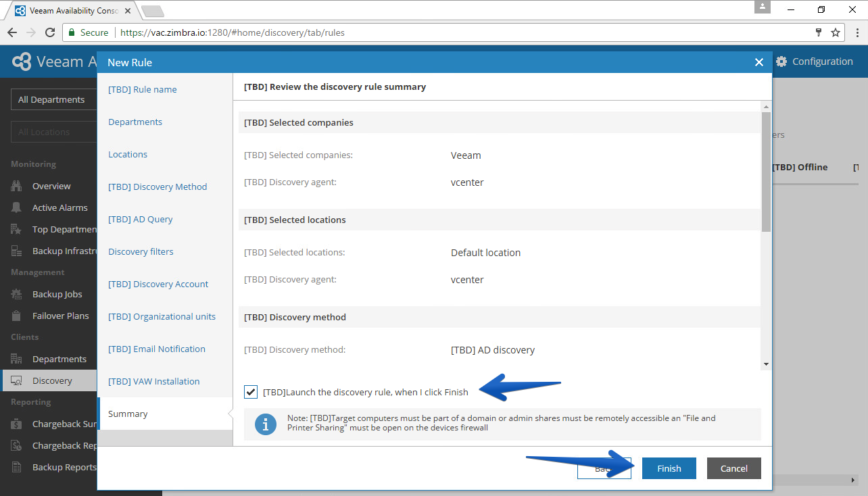Go to Discovery Account step
868x496 pixels.
pyautogui.click(x=158, y=284)
